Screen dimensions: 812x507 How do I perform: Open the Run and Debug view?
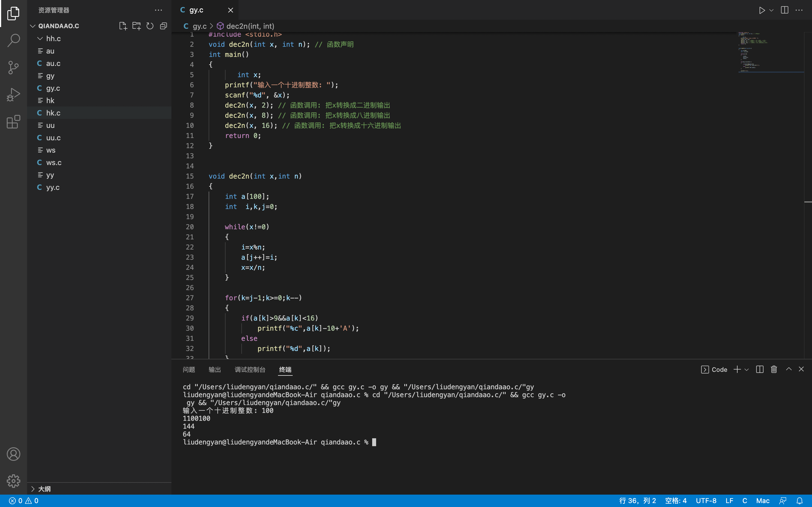click(x=14, y=95)
